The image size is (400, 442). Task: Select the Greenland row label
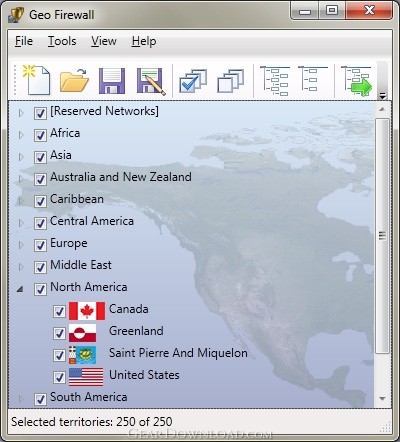coord(136,331)
